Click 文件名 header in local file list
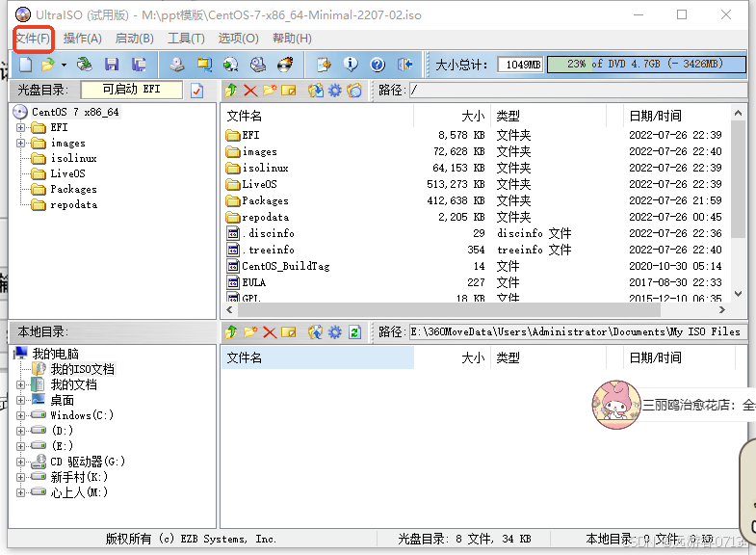Image resolution: width=756 pixels, height=555 pixels. [x=318, y=357]
